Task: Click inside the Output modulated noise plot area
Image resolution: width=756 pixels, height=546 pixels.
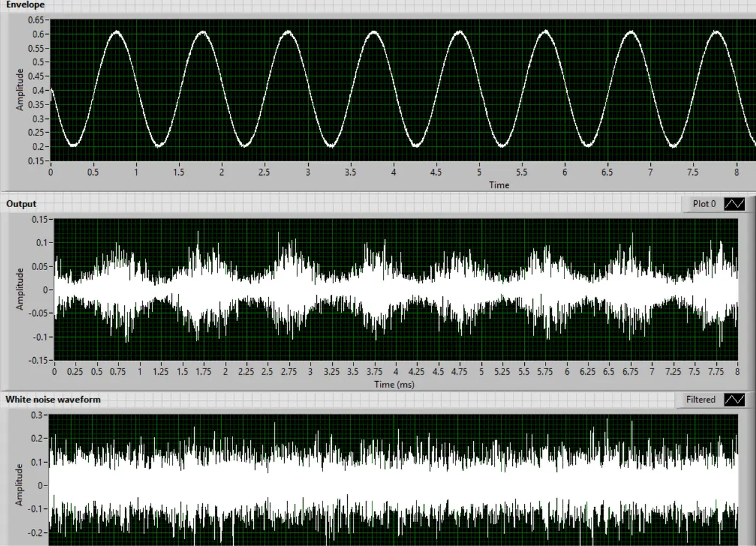Action: click(396, 290)
